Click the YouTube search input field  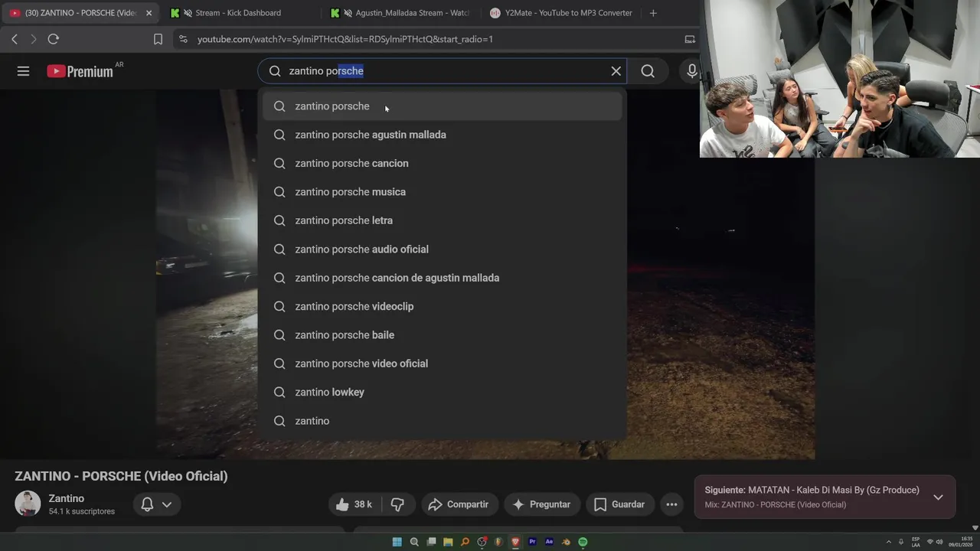point(444,71)
